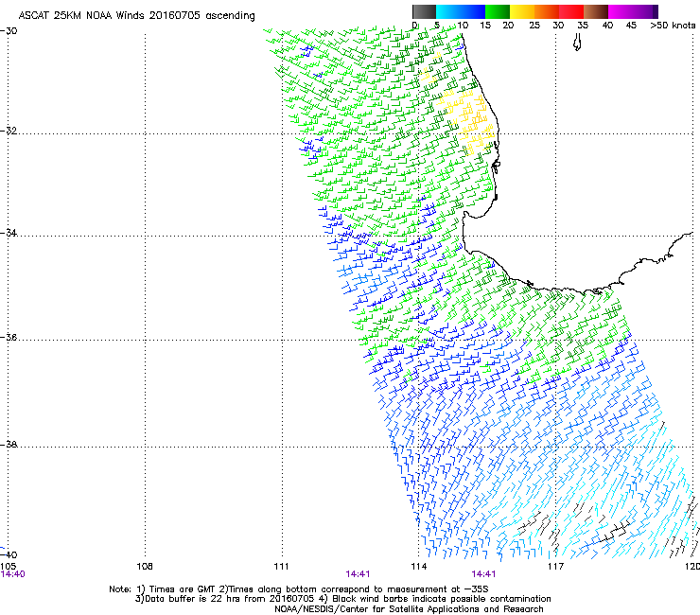The width and height of the screenshot is (700, 615).
Task: Click the green 15-20 knots legend swatch
Action: pyautogui.click(x=498, y=11)
